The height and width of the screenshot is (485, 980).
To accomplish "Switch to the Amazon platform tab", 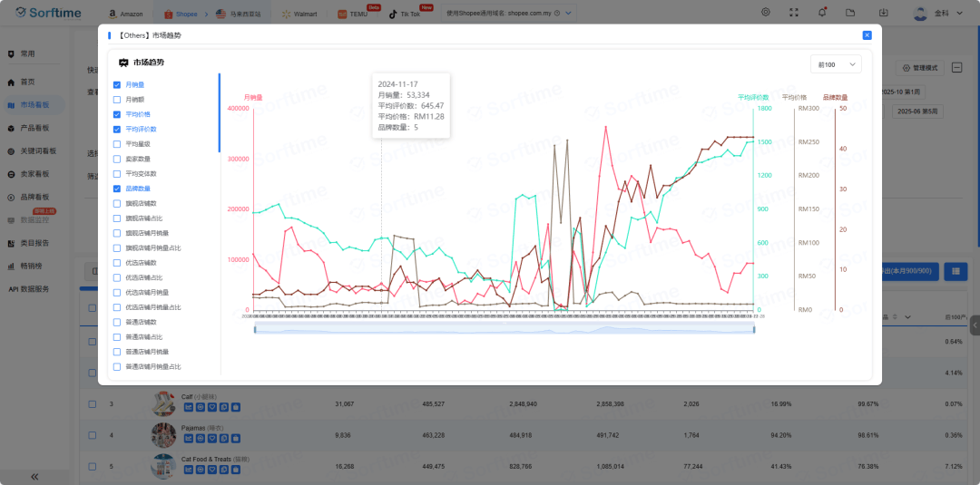I will point(125,14).
